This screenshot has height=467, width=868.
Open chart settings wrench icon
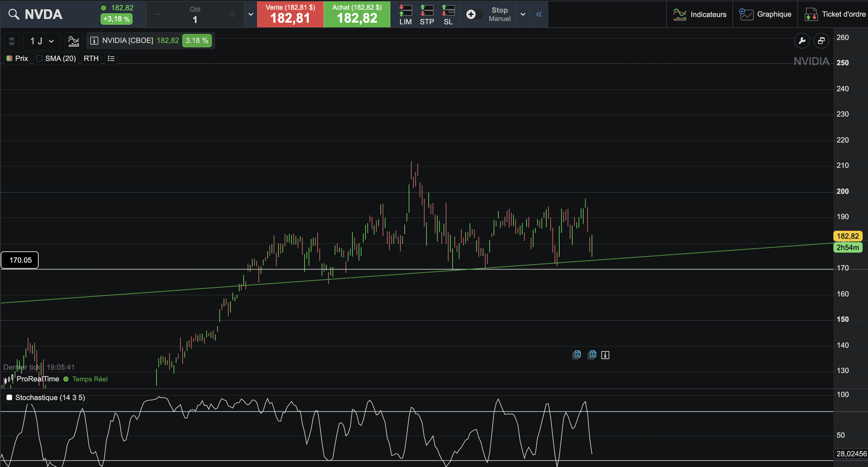click(802, 41)
